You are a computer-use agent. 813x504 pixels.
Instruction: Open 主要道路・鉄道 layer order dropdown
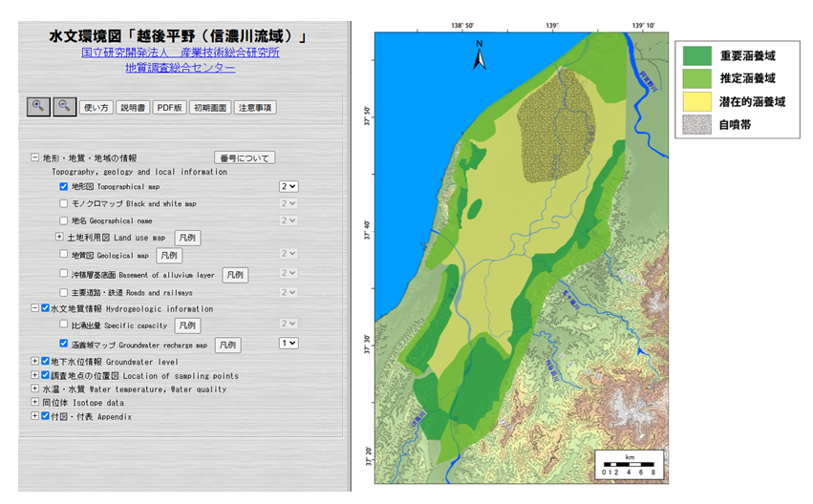click(x=289, y=293)
